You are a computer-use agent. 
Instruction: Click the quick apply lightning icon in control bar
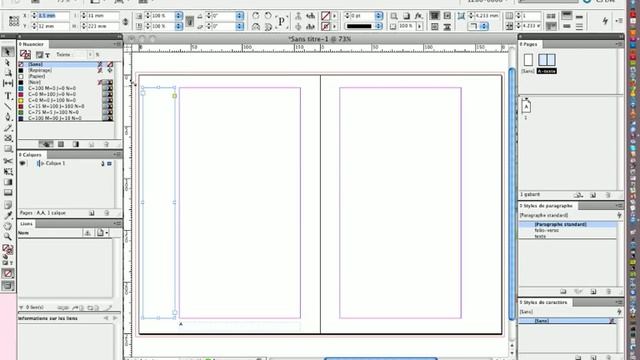tap(605, 21)
